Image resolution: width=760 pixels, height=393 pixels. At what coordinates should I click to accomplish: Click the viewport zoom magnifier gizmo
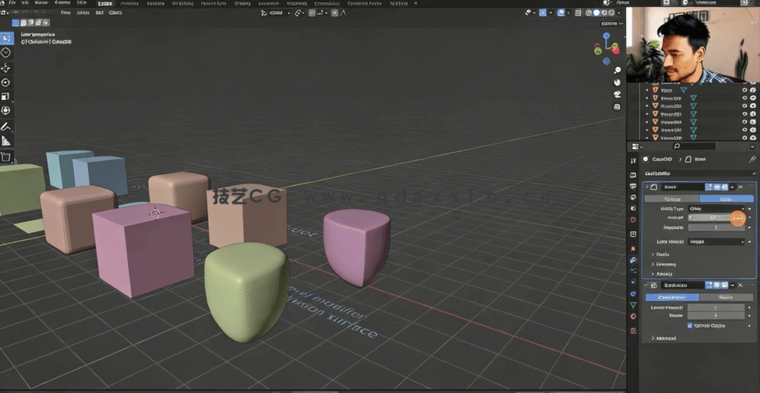(x=617, y=70)
